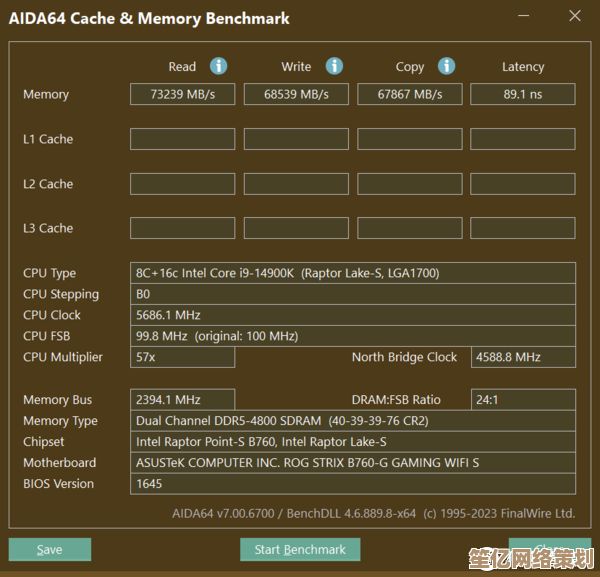Close the AIDA64 benchmark window
600x577 pixels.
click(575, 16)
